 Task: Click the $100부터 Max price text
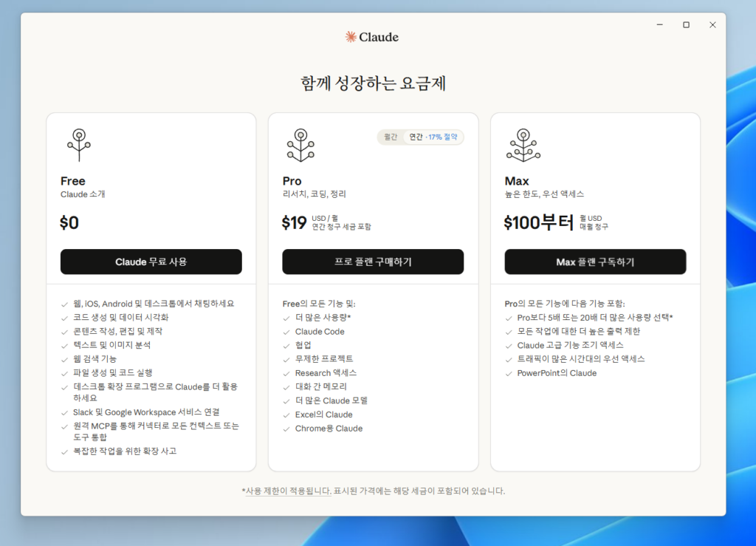[538, 222]
